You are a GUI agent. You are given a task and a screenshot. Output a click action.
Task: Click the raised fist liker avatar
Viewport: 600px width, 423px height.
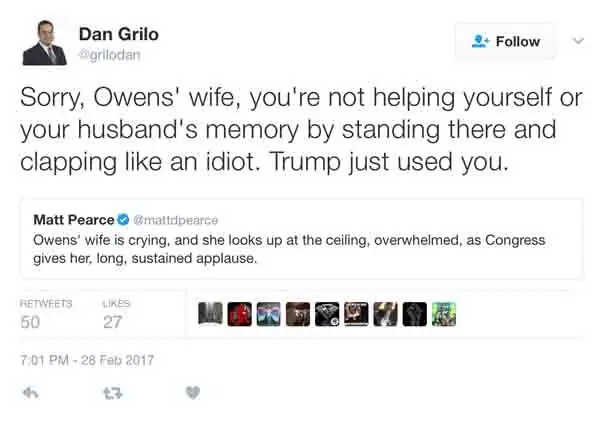pyautogui.click(x=415, y=314)
